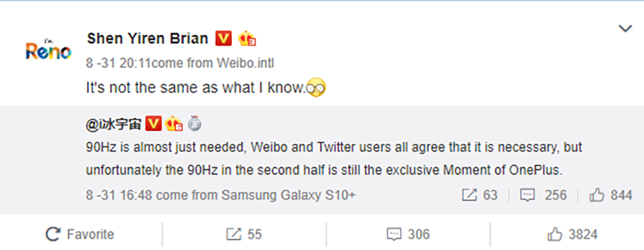Open the Samsung Galaxy S10+ source link

(x=288, y=196)
